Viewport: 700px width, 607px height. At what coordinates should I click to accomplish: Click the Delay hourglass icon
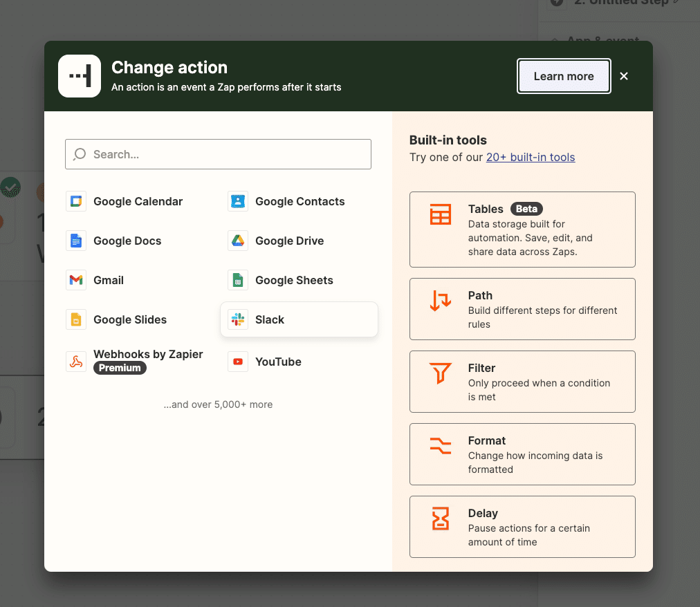441,519
